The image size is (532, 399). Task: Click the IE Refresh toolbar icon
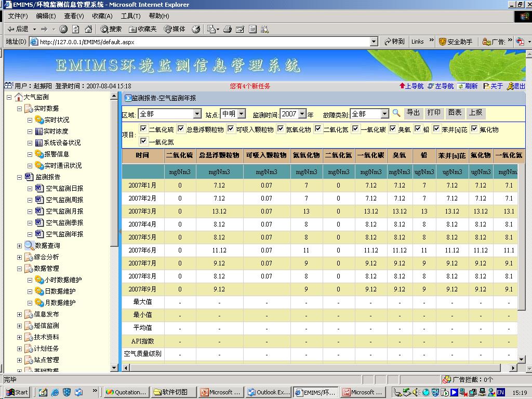point(76,29)
